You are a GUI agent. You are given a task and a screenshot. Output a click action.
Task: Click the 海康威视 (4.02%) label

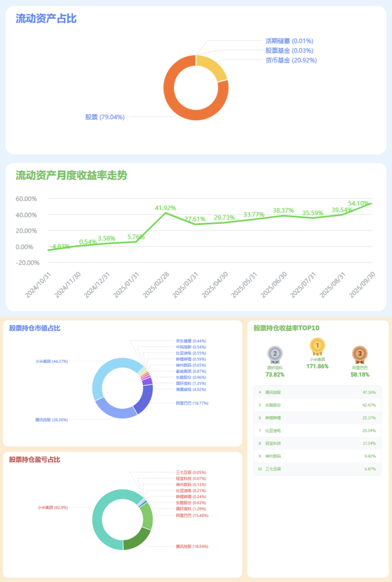pos(191,389)
